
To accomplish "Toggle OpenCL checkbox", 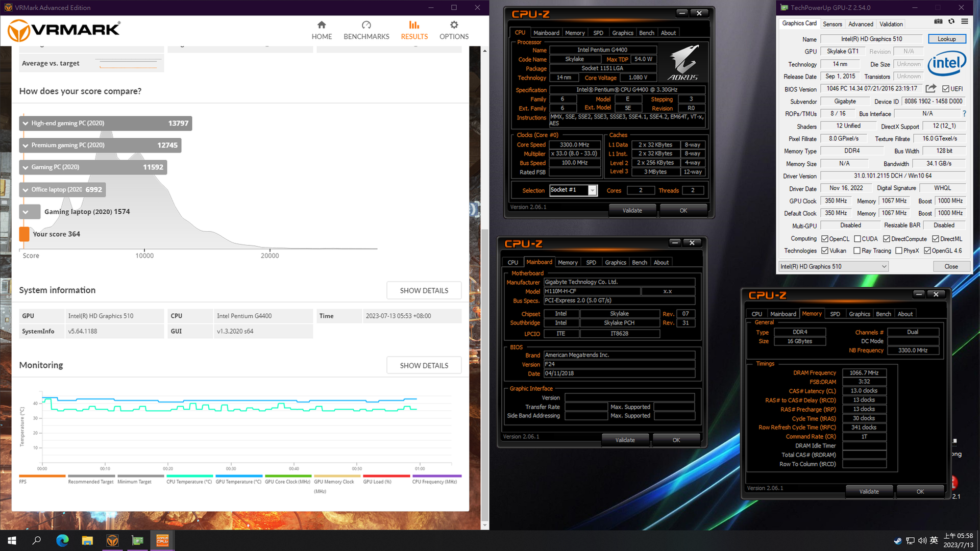I will (824, 239).
